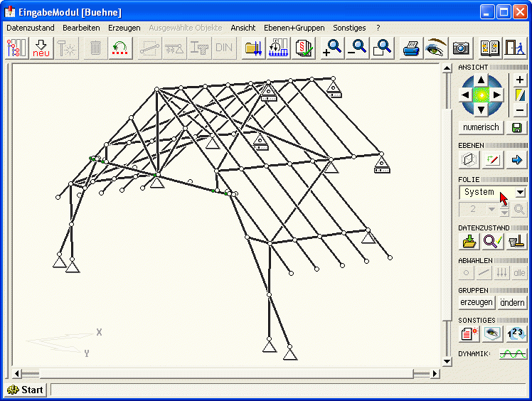
Task: Toggle the eye visibility icon in toolbar
Action: (435, 48)
